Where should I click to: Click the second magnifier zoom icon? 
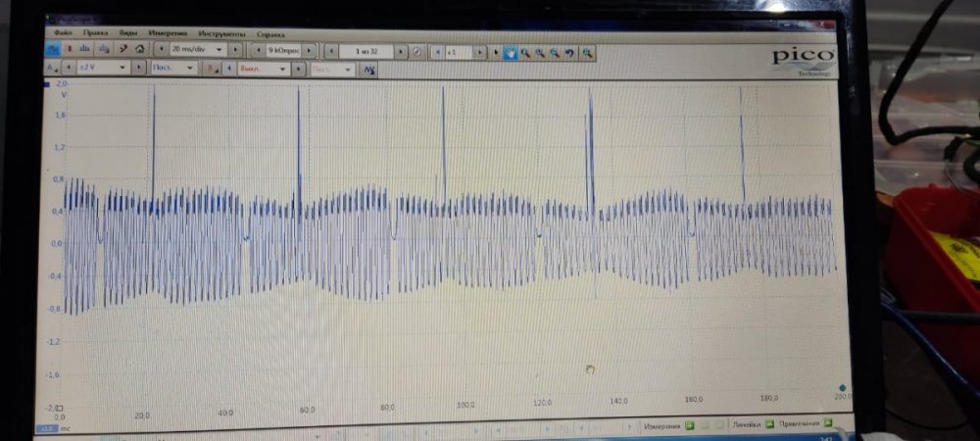[x=540, y=52]
